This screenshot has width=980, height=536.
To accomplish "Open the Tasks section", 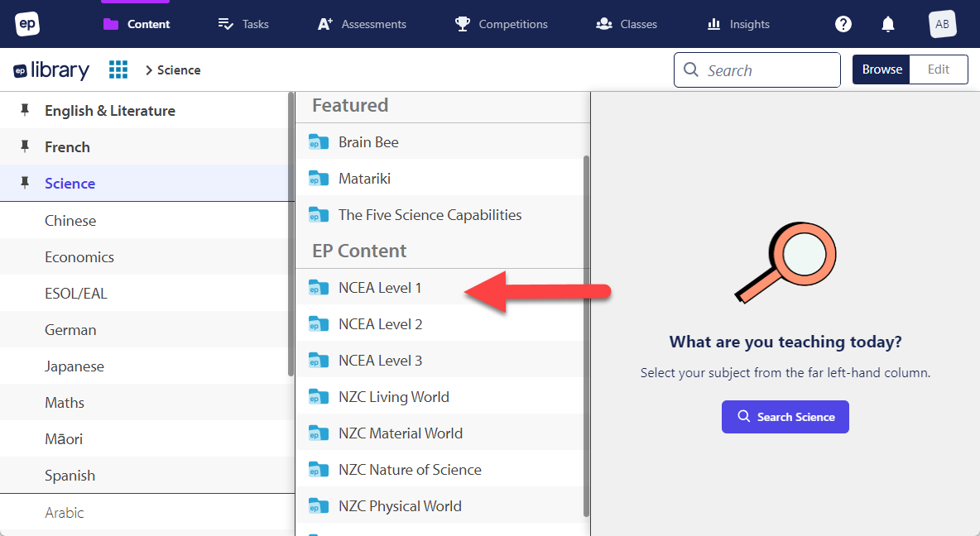I will point(243,24).
